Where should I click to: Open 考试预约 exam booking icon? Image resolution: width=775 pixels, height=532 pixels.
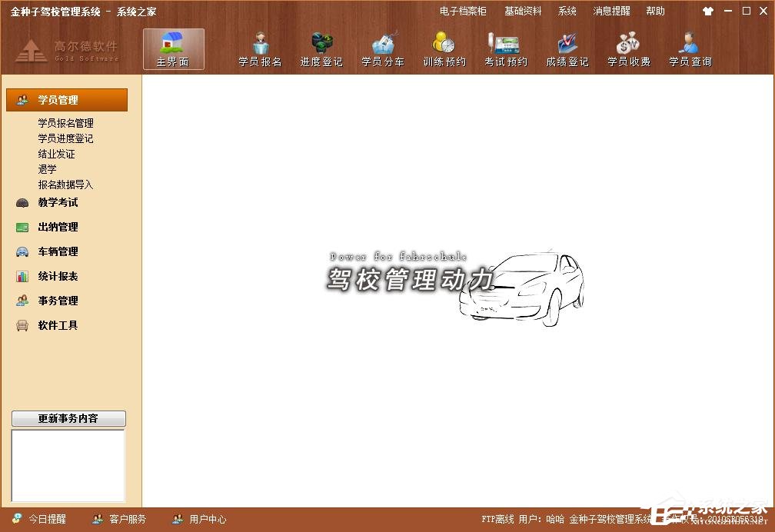click(x=506, y=49)
